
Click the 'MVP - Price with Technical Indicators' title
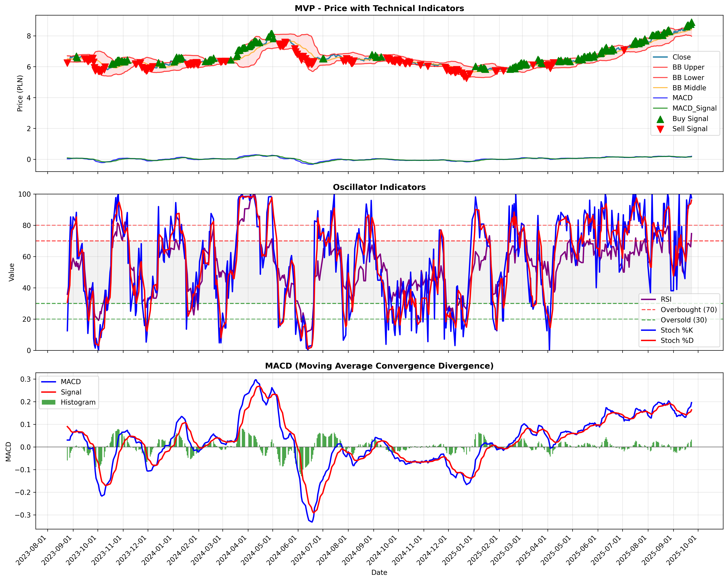point(379,8)
